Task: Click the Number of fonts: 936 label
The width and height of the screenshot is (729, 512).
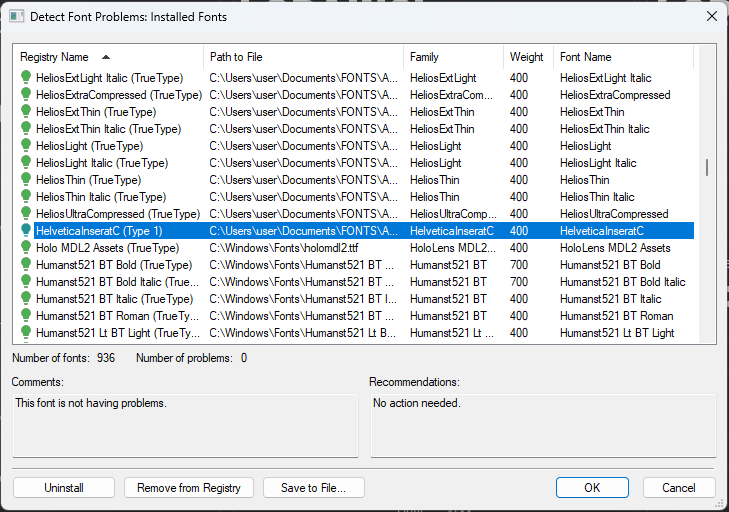Action: point(63,358)
